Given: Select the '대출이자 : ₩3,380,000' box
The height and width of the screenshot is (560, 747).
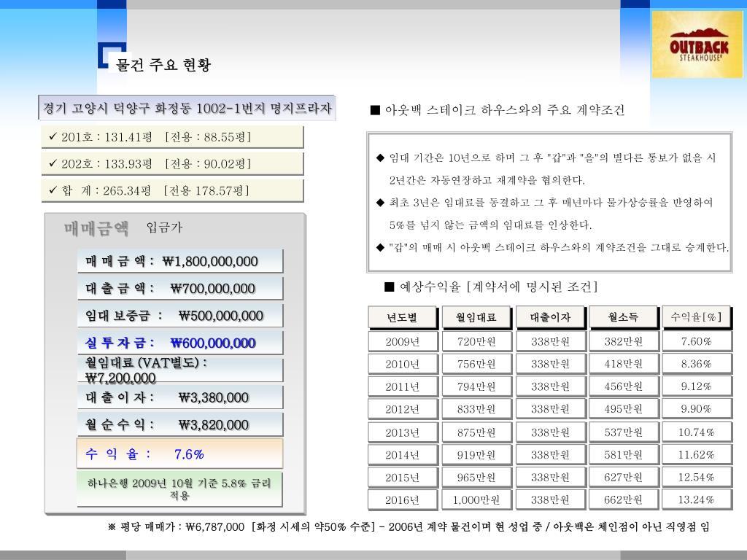Looking at the screenshot, I should 180,397.
